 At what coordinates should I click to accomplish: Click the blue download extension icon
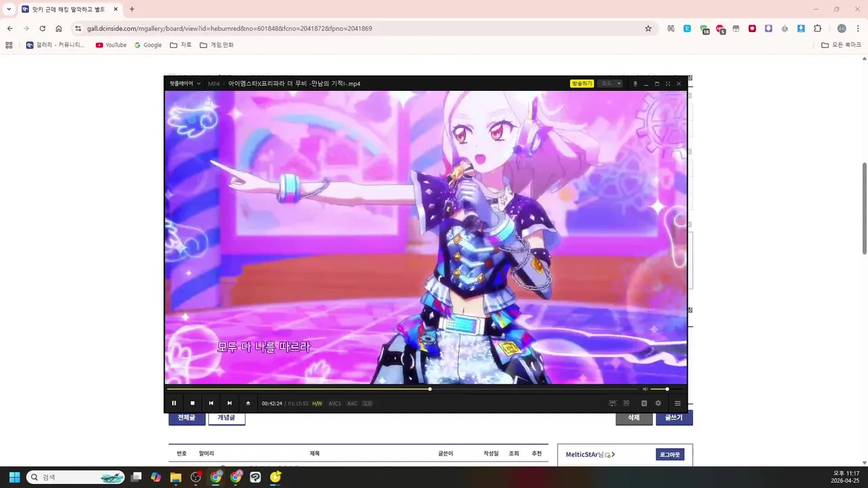[801, 28]
